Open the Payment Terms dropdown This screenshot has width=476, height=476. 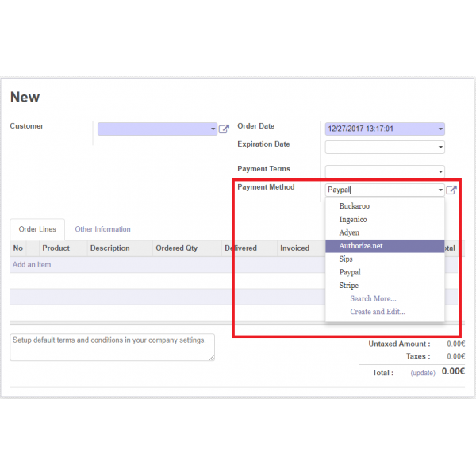pos(440,172)
